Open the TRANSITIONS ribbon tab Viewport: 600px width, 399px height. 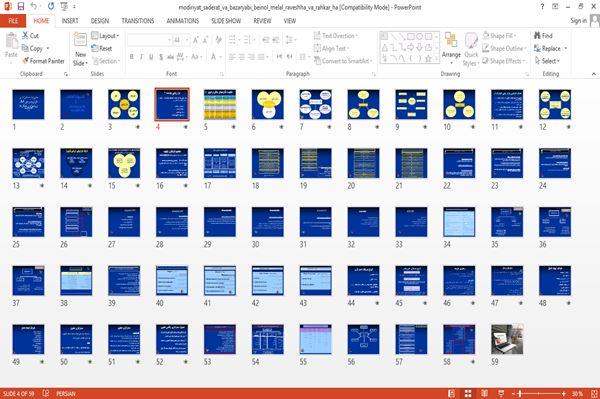point(138,21)
